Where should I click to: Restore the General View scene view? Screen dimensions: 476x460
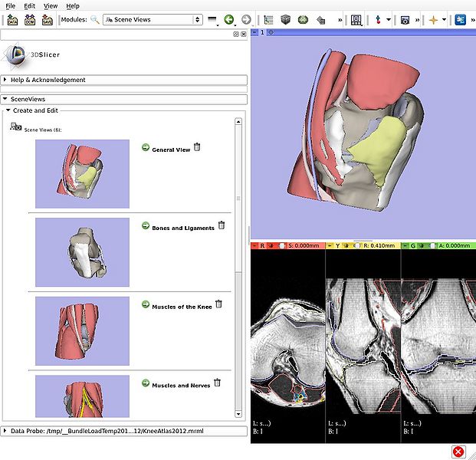click(146, 148)
